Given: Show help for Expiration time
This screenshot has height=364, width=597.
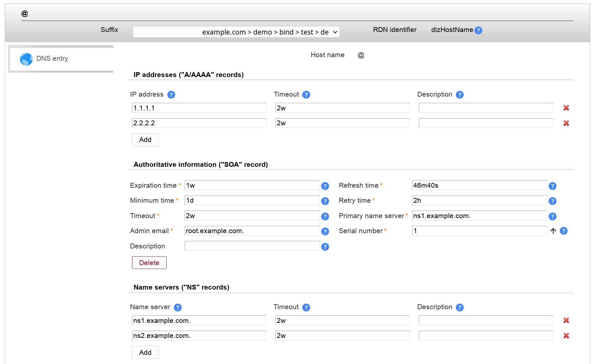Looking at the screenshot, I should 325,186.
